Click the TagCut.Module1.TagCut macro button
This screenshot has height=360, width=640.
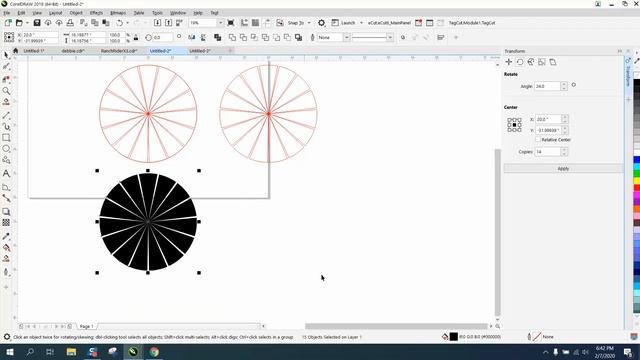[x=472, y=23]
